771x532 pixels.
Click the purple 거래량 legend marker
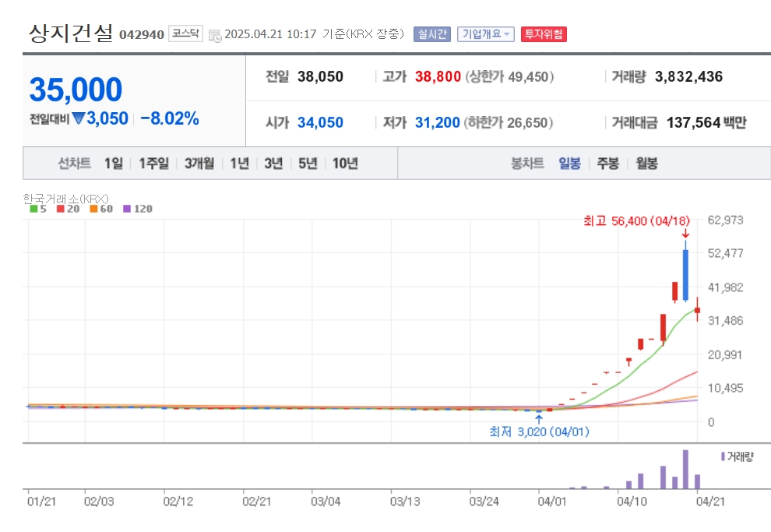click(723, 456)
